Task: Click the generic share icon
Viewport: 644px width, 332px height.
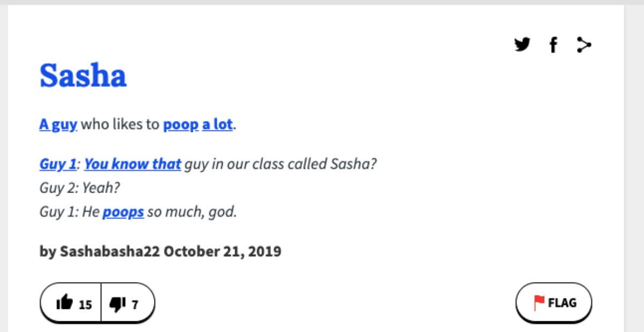Action: (x=583, y=45)
